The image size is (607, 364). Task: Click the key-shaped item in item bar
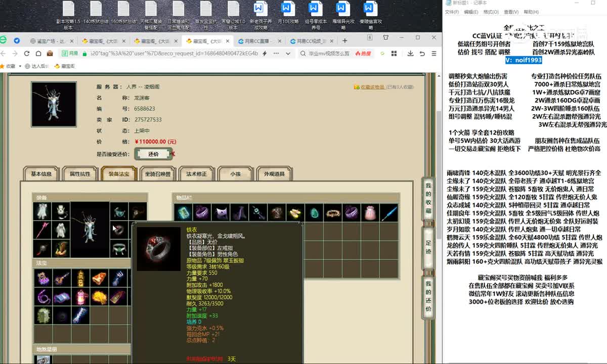[258, 213]
